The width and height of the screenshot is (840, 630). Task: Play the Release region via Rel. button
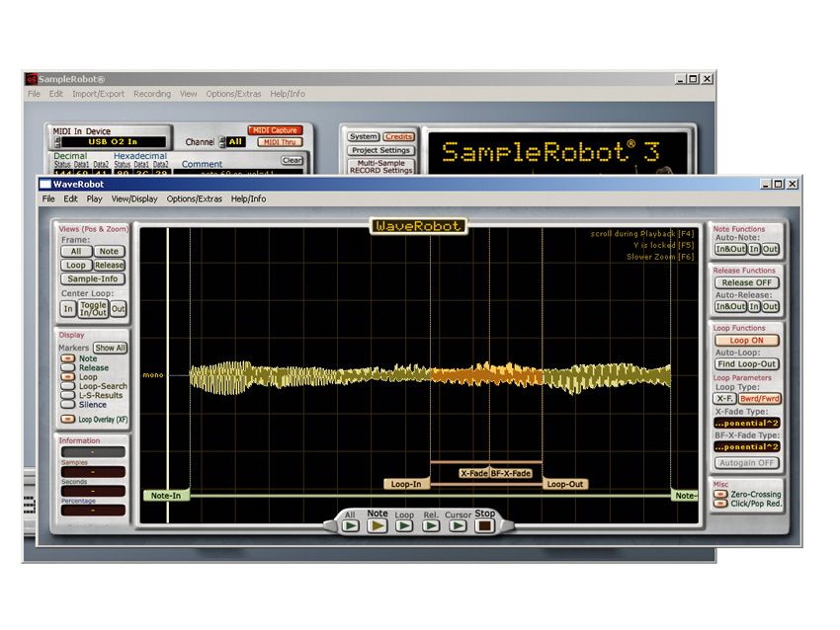click(x=431, y=526)
